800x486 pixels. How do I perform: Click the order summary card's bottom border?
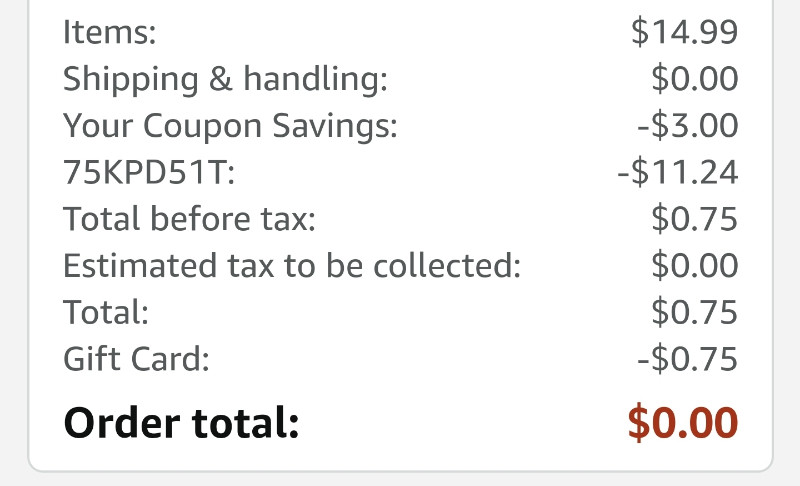pos(401,471)
